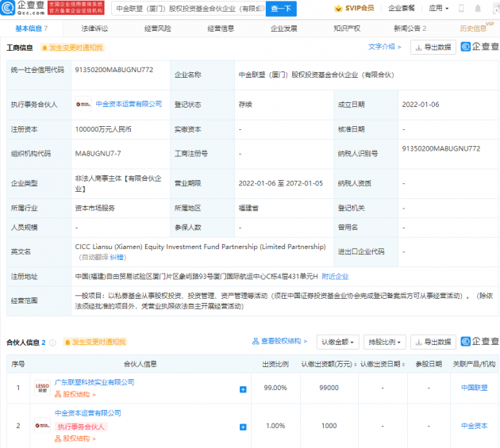Switch to 法律诉讼 tab
This screenshot has width=500, height=448.
pos(94,29)
